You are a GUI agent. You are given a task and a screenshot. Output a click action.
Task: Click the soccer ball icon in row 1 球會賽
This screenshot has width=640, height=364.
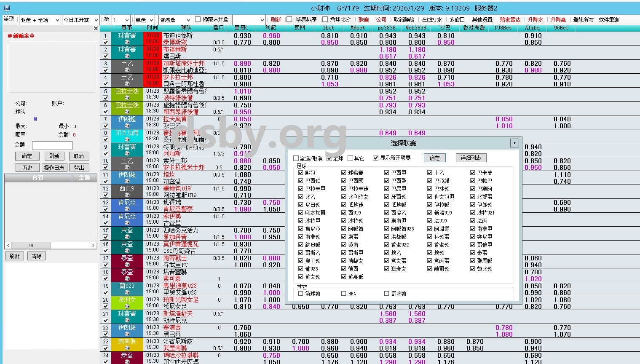tap(127, 42)
